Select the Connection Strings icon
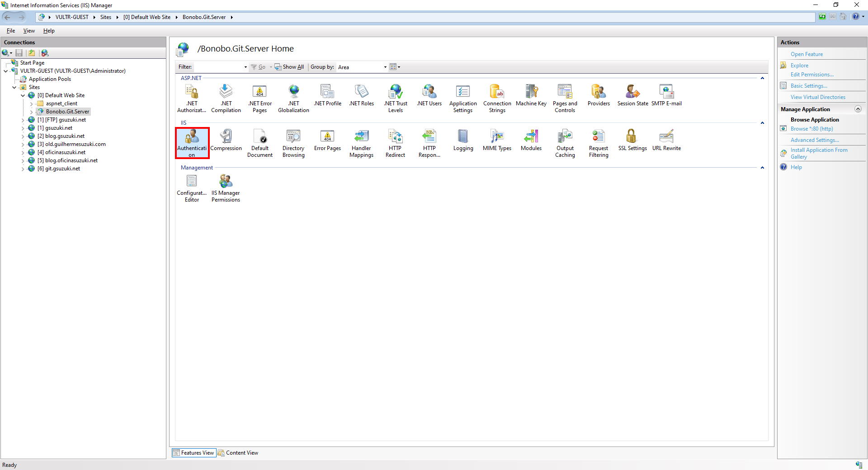This screenshot has height=470, width=868. (497, 98)
